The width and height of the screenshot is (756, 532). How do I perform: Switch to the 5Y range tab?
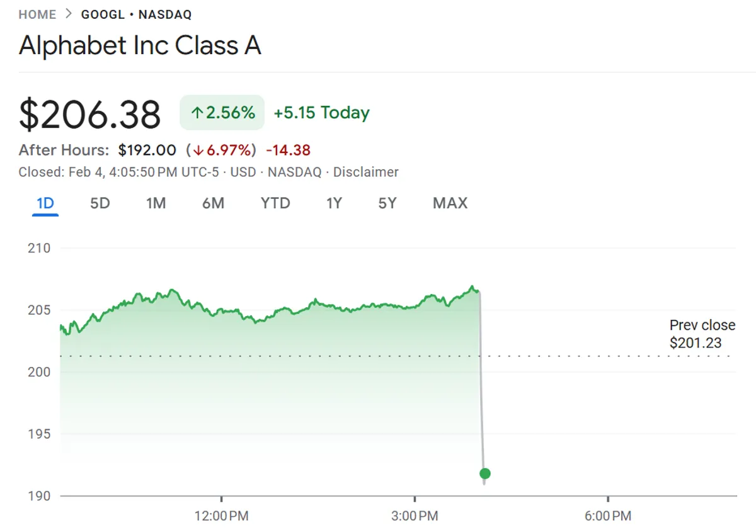coord(387,203)
